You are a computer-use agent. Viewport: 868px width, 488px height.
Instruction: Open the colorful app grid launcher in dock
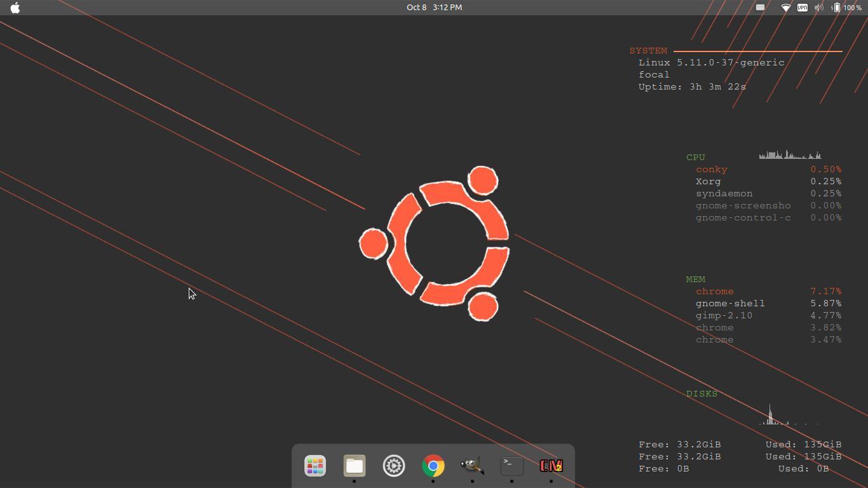pos(315,466)
